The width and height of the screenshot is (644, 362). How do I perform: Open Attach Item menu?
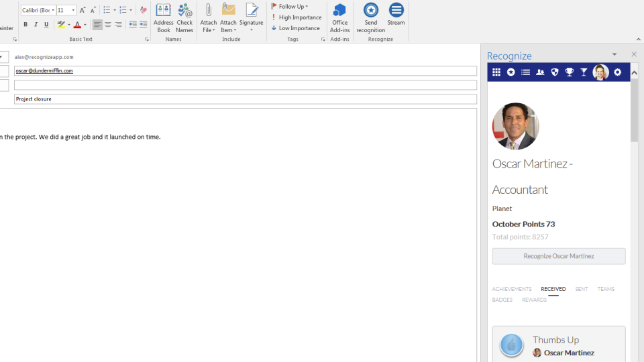[x=228, y=19]
